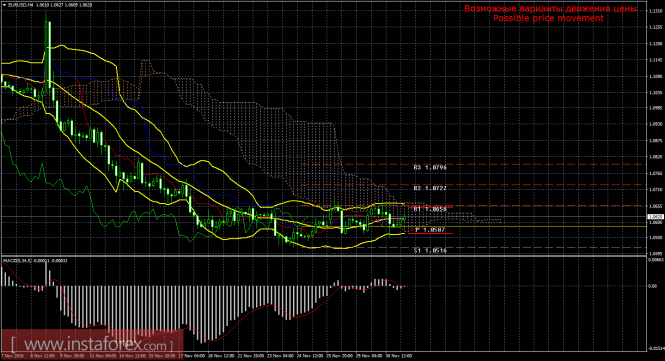Viewport: 665px width, 361px height.
Task: Click the R2 1.0722 resistance level label
Action: [x=430, y=188]
